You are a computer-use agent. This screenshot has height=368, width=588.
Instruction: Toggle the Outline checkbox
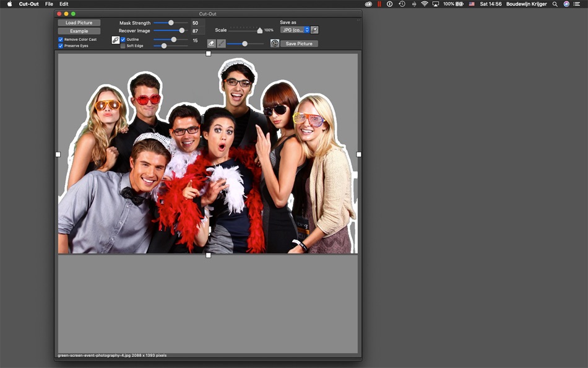click(123, 40)
